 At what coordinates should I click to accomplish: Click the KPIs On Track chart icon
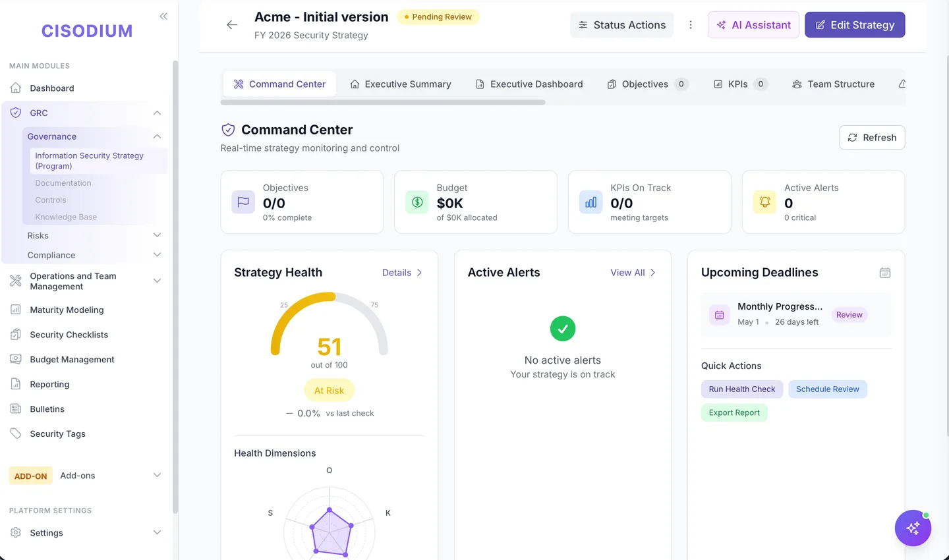(x=591, y=202)
